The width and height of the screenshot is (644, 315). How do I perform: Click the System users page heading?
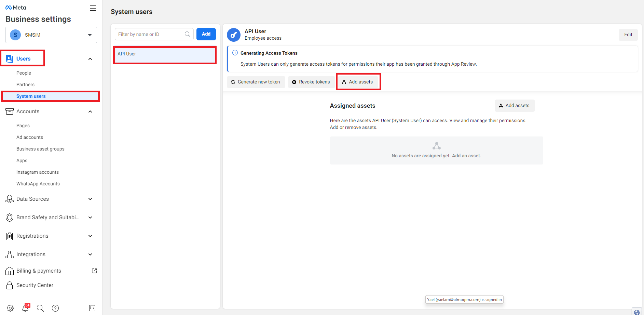coord(132,12)
